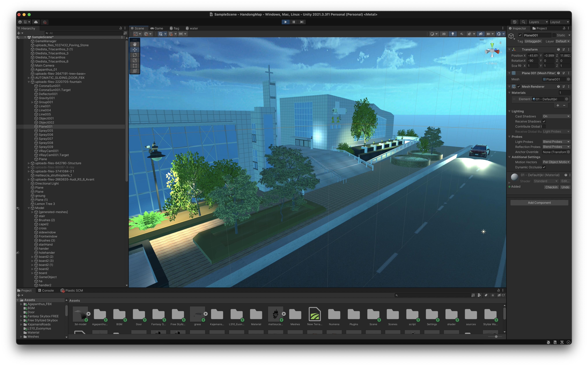Enable the Static checkbox
Screen dimensions: 588x366
[x=554, y=35]
